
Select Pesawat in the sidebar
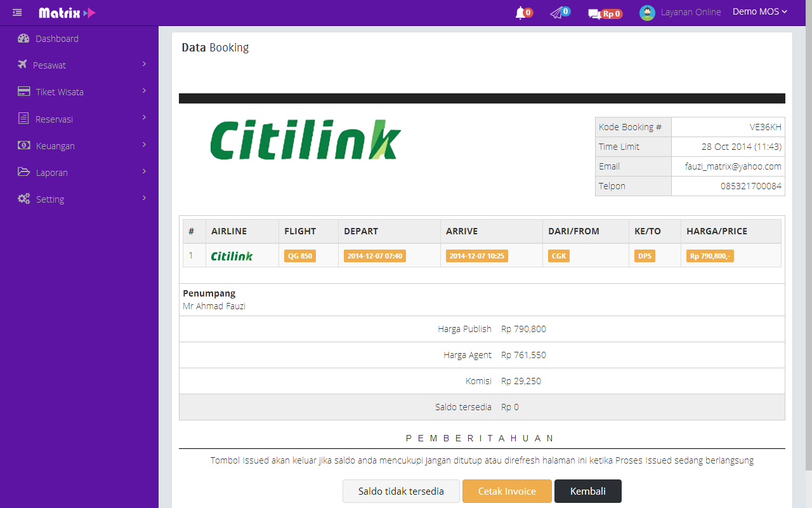[49, 65]
